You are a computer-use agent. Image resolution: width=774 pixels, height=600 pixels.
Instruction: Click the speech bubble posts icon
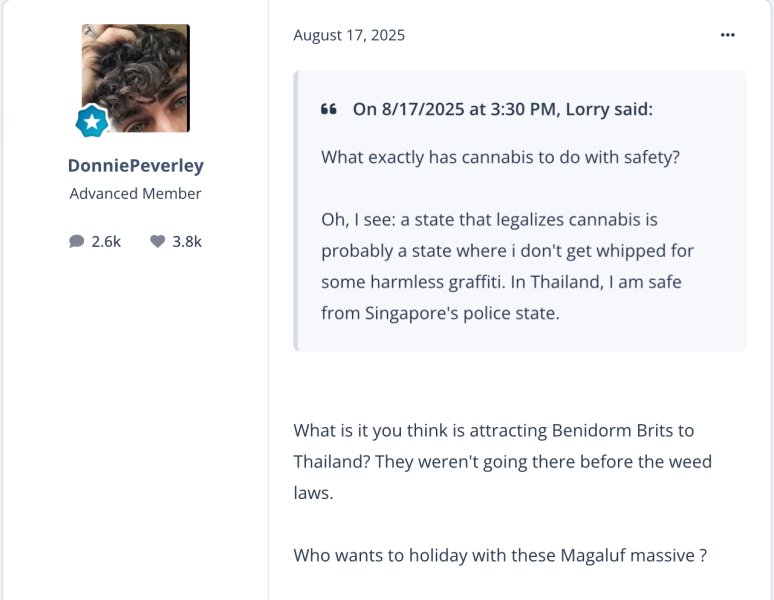[77, 241]
